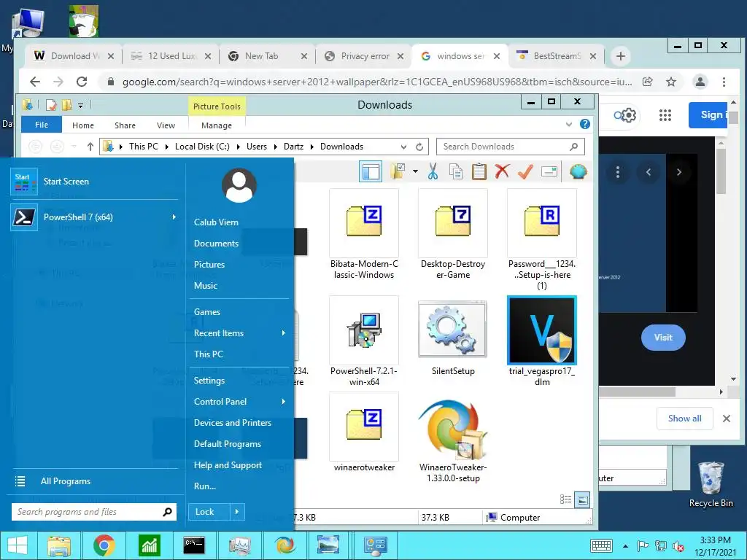Click All Programs in Start menu

(x=66, y=481)
